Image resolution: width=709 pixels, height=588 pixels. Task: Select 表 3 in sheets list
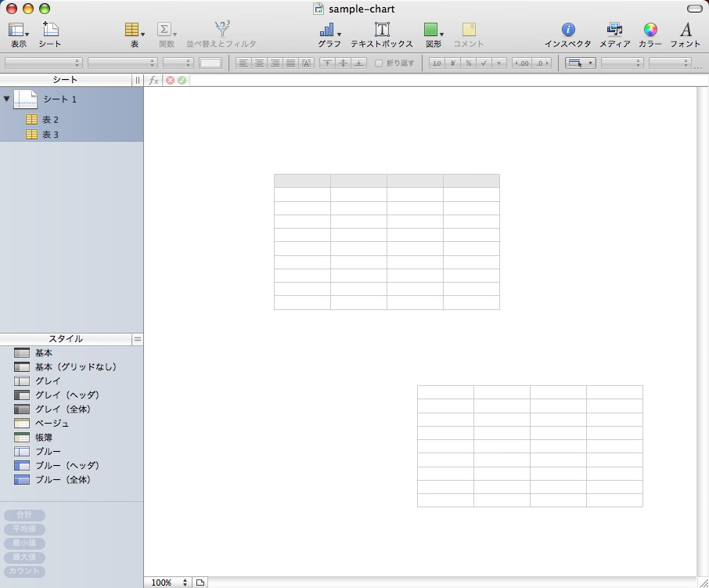[71, 135]
